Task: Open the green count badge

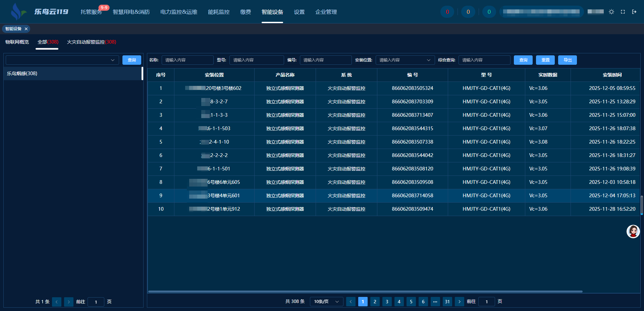Action: pos(489,12)
